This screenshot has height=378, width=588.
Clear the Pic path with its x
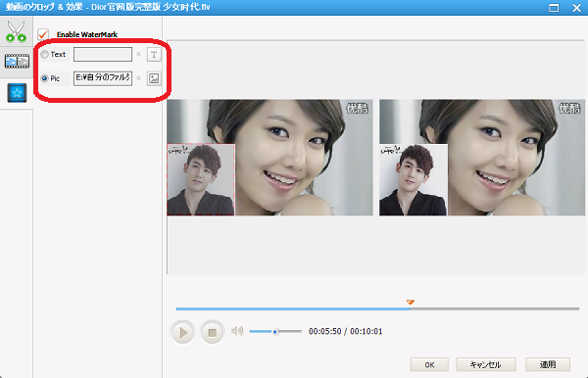[x=139, y=78]
